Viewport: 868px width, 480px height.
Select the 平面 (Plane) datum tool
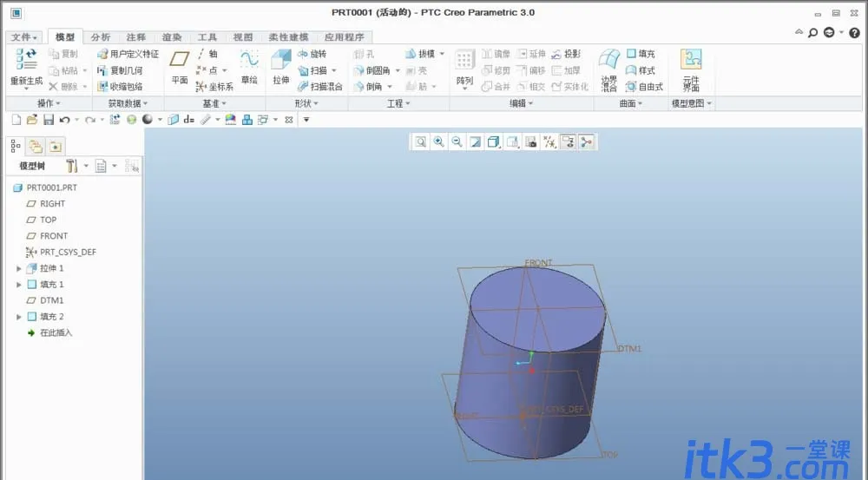pos(180,67)
